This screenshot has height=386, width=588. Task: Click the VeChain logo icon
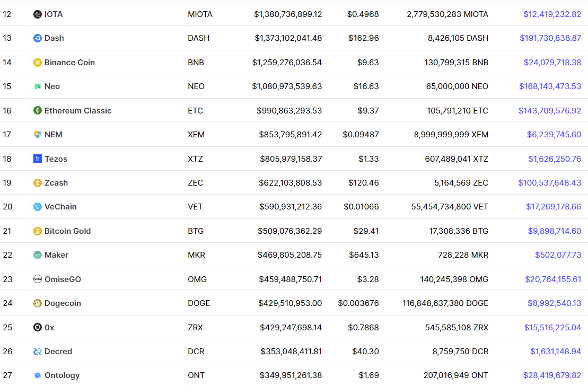pos(38,207)
